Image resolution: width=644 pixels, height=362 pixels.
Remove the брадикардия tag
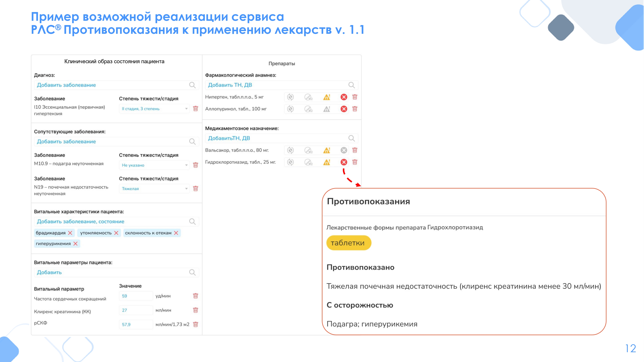click(x=70, y=233)
